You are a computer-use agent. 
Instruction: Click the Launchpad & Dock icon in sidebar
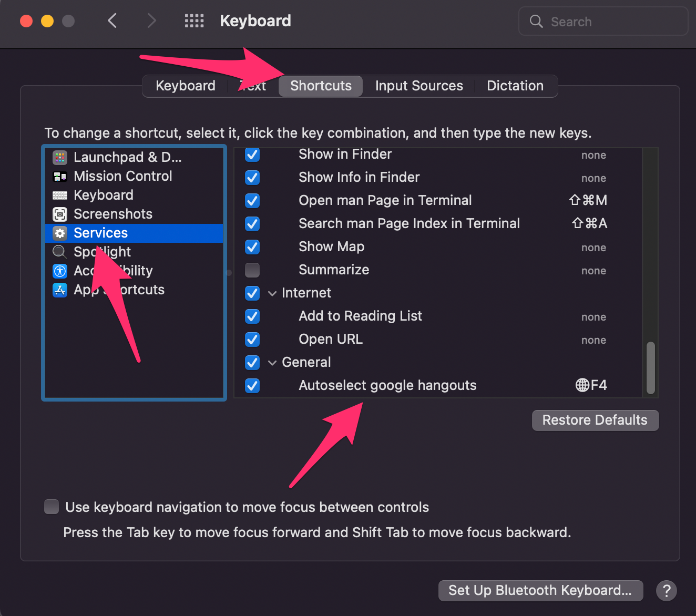tap(60, 157)
